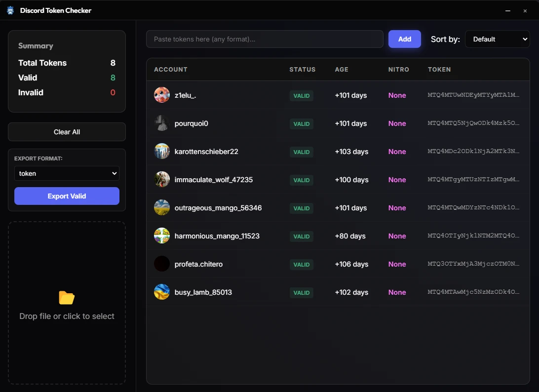Image resolution: width=539 pixels, height=392 pixels.
Task: Click the profeta.chitero dark avatar
Action: (162, 264)
